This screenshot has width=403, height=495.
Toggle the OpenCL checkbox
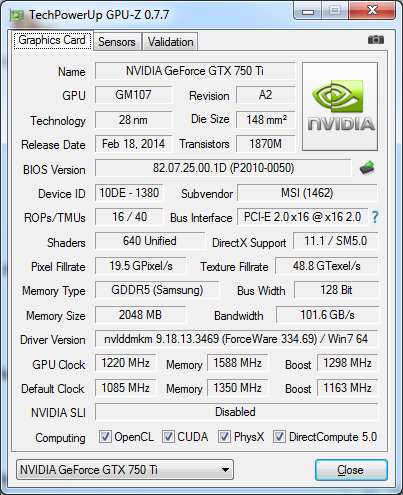105,436
